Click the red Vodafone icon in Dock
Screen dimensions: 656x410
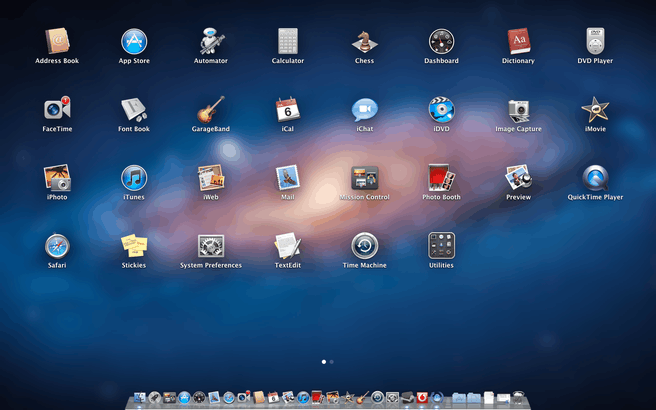point(422,397)
